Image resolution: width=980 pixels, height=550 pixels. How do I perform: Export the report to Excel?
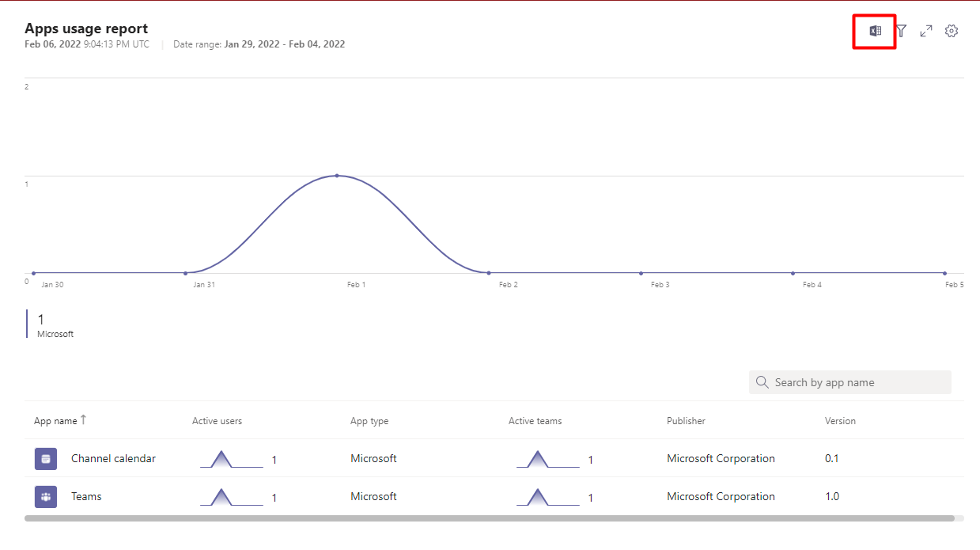[875, 31]
